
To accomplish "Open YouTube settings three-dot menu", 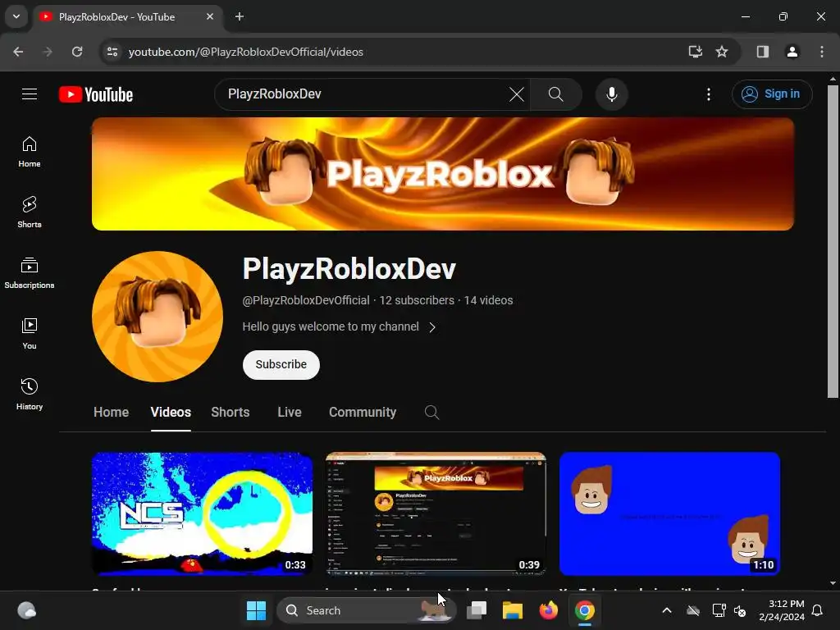I will tap(708, 94).
